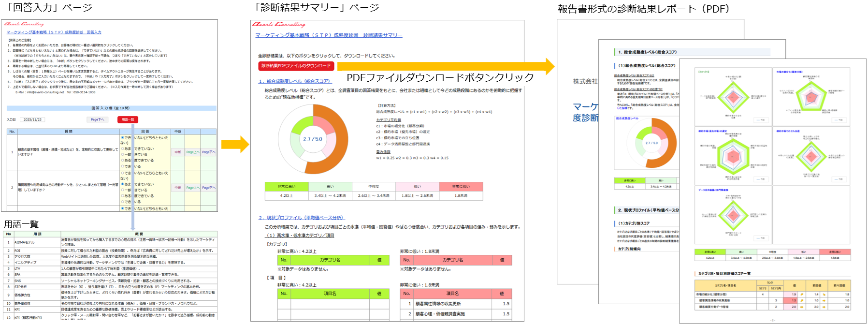Click Page下へ in question 1 row
868x325 pixels.
pos(209,152)
